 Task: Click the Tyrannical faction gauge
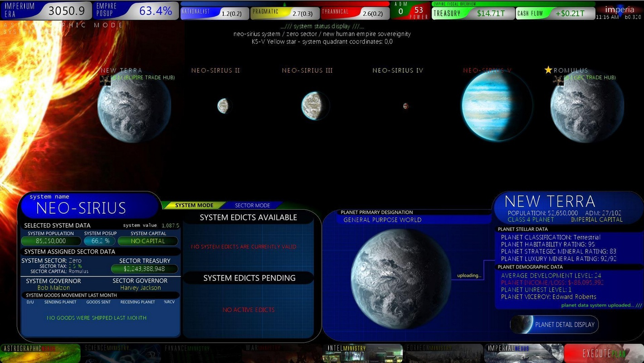(x=355, y=13)
